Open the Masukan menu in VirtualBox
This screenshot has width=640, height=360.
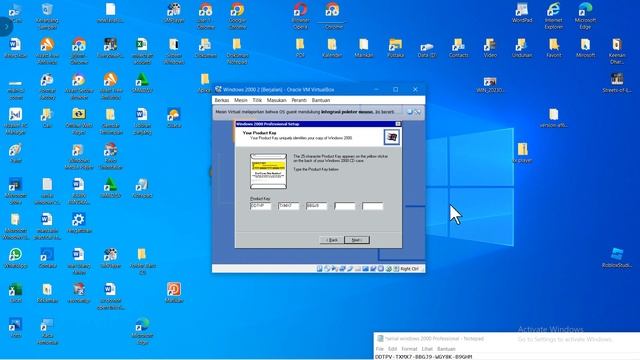[x=276, y=100]
